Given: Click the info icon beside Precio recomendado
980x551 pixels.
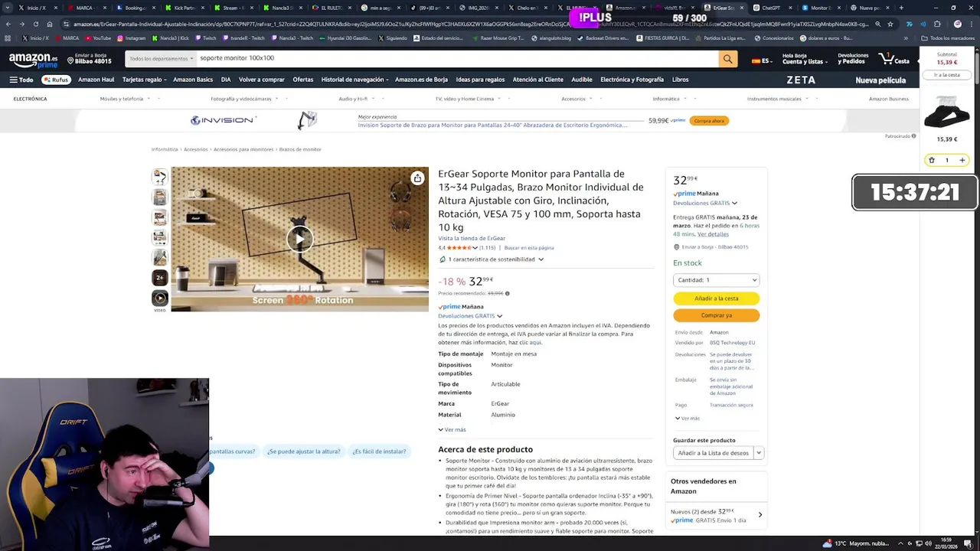Looking at the screenshot, I should (507, 293).
